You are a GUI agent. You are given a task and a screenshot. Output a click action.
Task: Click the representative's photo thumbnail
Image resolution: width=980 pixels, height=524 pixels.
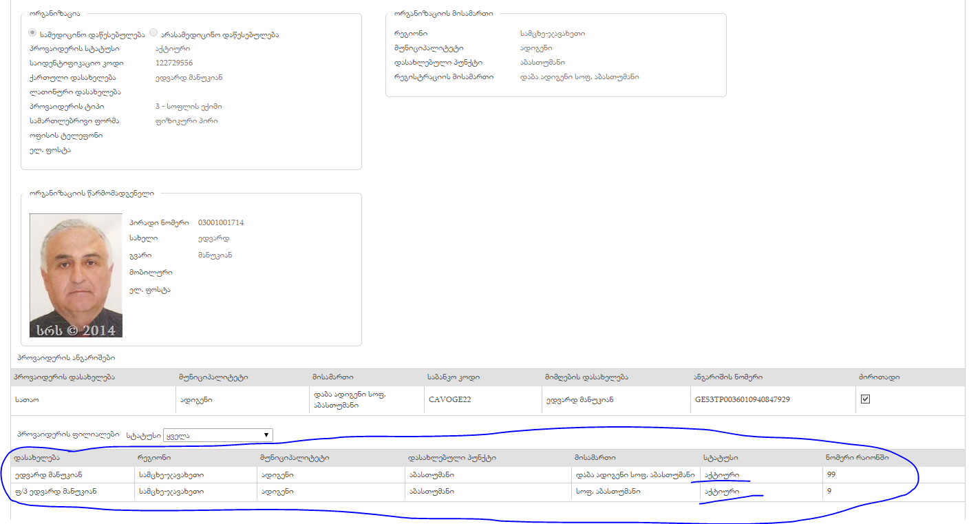76,275
